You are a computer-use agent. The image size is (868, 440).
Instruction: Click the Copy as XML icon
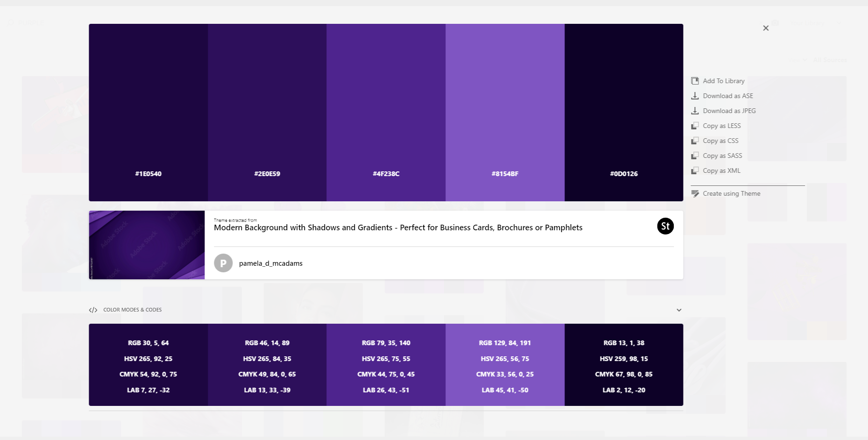coord(695,170)
